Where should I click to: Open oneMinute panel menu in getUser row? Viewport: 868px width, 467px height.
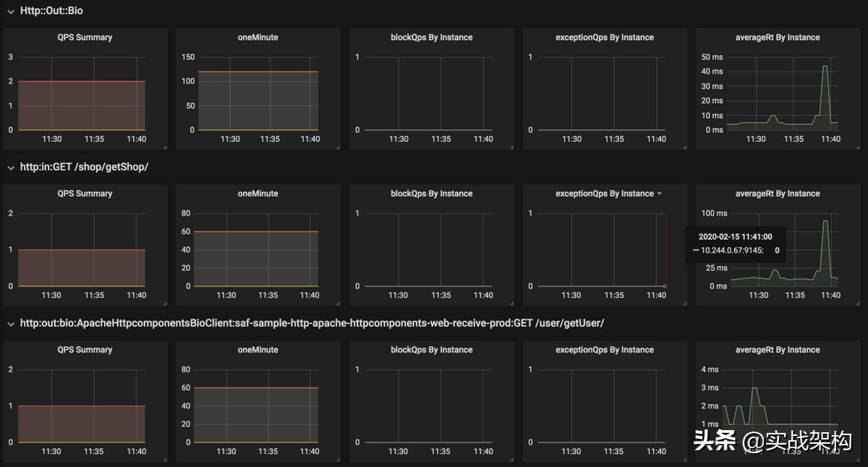(258, 350)
